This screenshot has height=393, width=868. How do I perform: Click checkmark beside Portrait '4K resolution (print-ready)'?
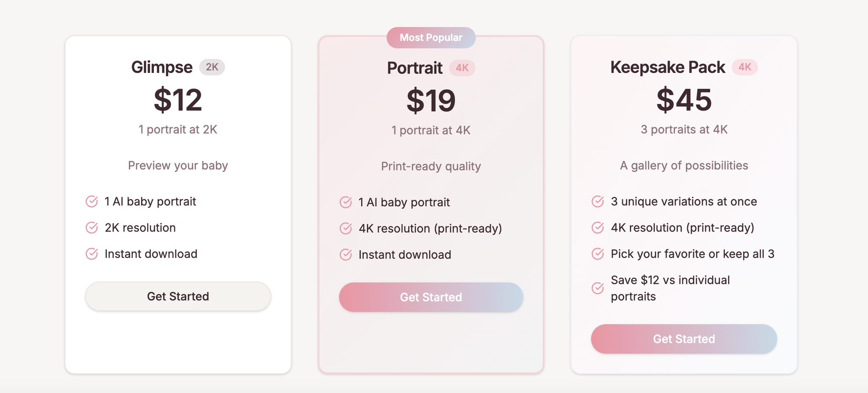[x=345, y=228]
